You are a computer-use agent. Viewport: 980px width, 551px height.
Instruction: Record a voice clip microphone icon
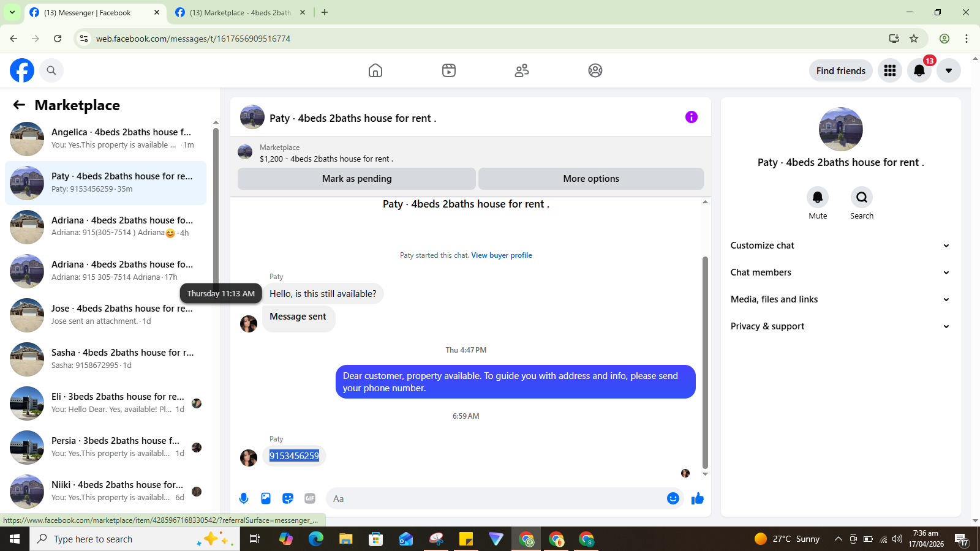244,498
